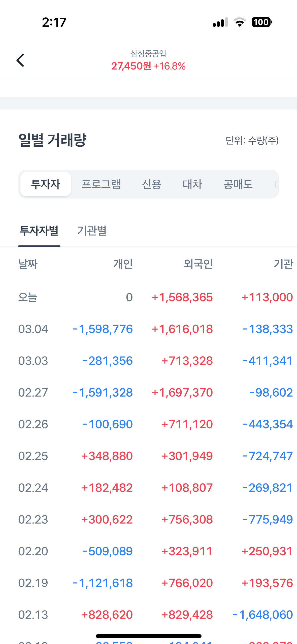Image resolution: width=297 pixels, height=644 pixels.
Task: Tap the 삼성중공업 stock title
Action: (x=148, y=53)
